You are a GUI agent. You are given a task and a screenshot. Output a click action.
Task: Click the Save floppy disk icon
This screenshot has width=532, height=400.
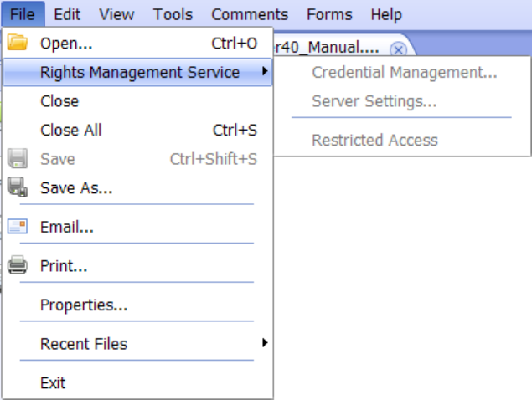(x=18, y=158)
